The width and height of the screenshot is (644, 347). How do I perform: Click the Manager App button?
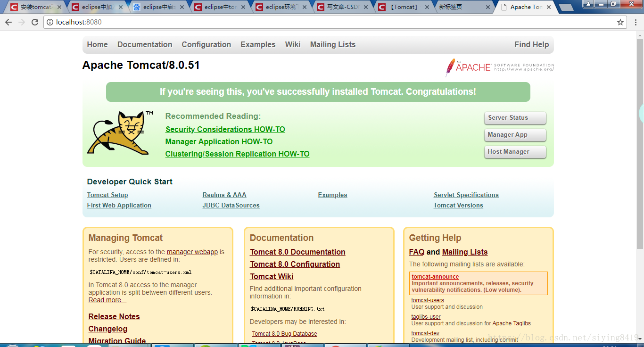pos(515,135)
